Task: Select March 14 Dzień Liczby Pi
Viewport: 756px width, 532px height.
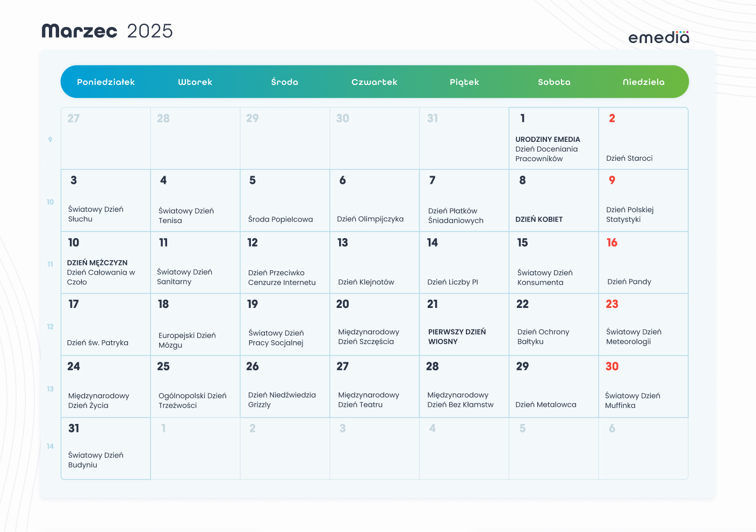Action: click(452, 282)
